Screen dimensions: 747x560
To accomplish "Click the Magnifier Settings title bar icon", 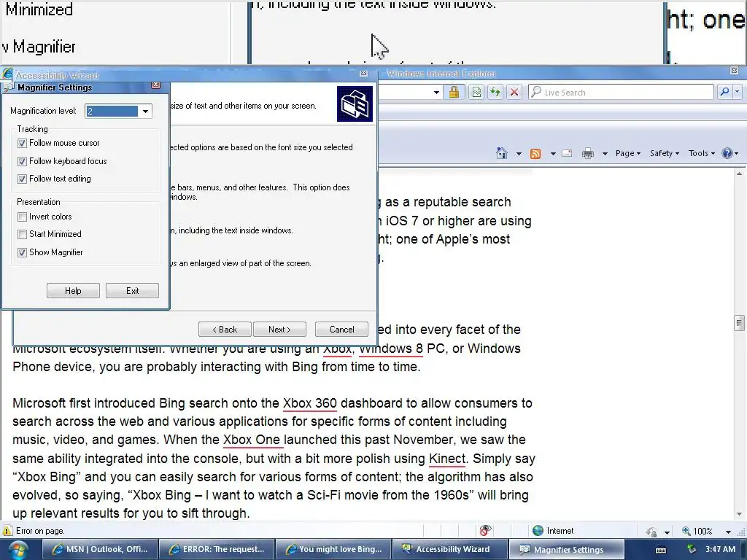I will [8, 87].
